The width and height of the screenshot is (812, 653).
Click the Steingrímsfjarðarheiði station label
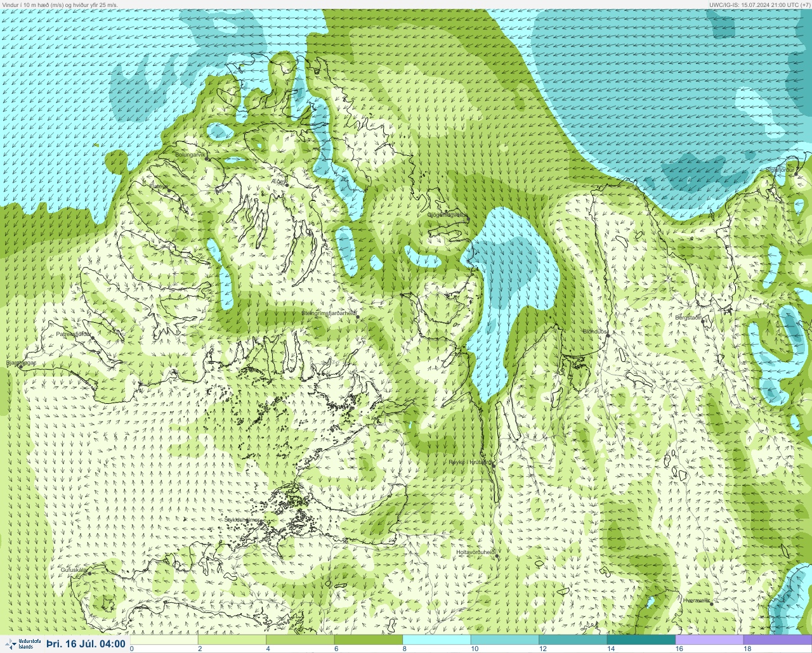(328, 313)
